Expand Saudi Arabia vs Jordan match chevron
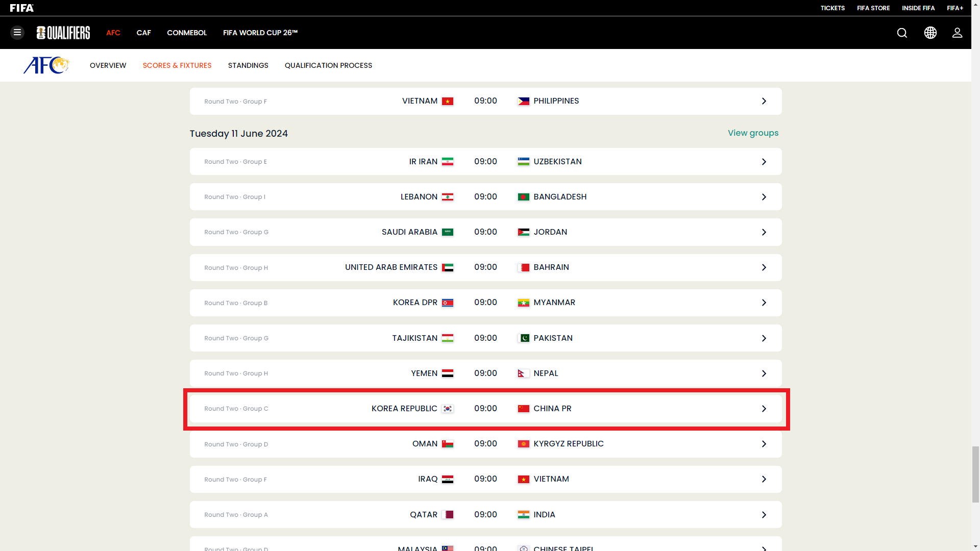The image size is (980, 551). click(x=764, y=232)
